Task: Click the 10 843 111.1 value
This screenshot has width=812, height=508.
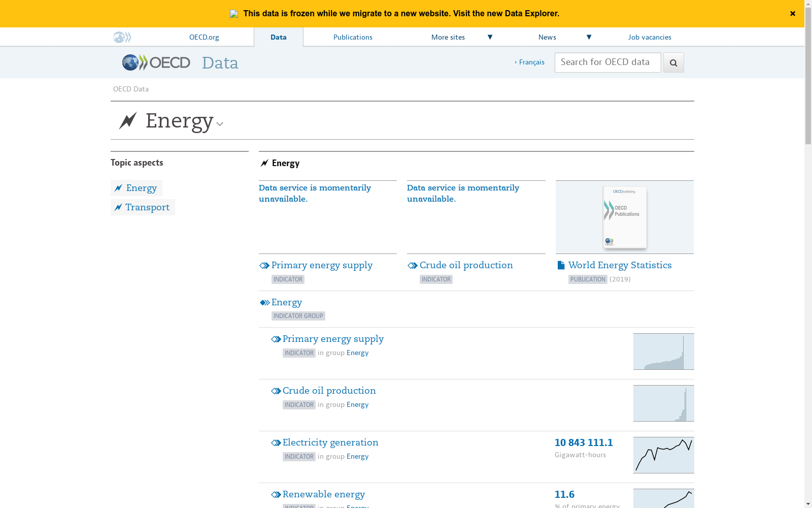Action: [584, 442]
